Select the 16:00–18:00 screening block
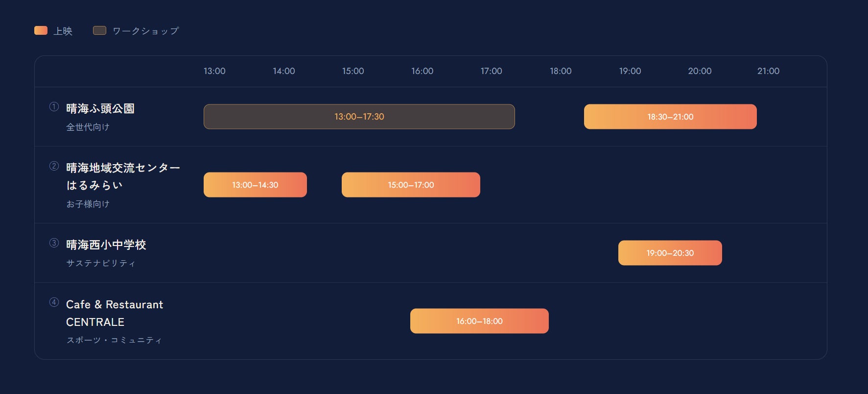The height and width of the screenshot is (394, 868). pyautogui.click(x=479, y=321)
